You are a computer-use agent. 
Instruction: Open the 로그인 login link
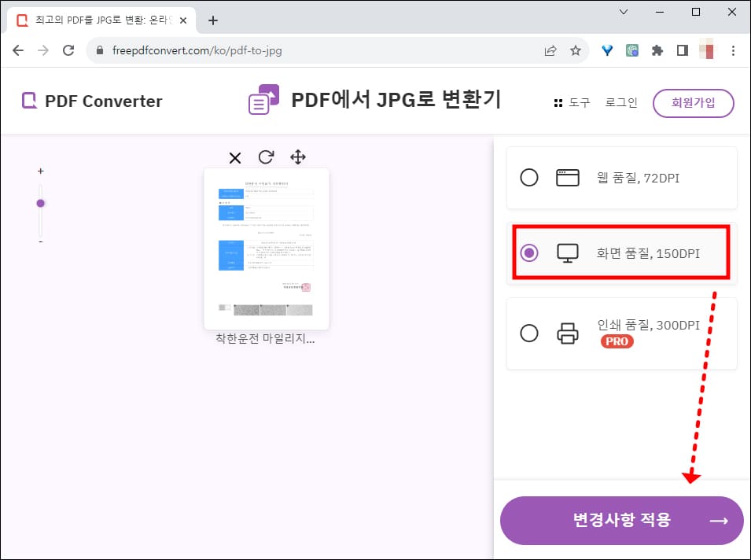point(620,102)
